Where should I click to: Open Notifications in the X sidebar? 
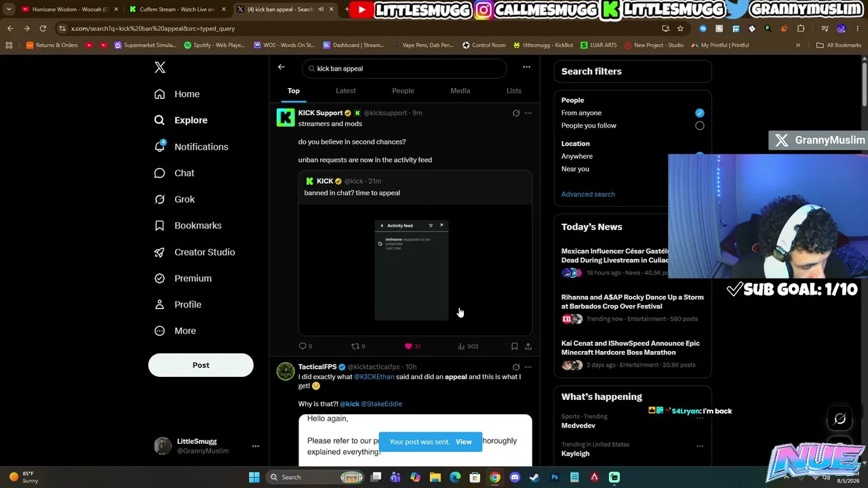tap(191, 146)
